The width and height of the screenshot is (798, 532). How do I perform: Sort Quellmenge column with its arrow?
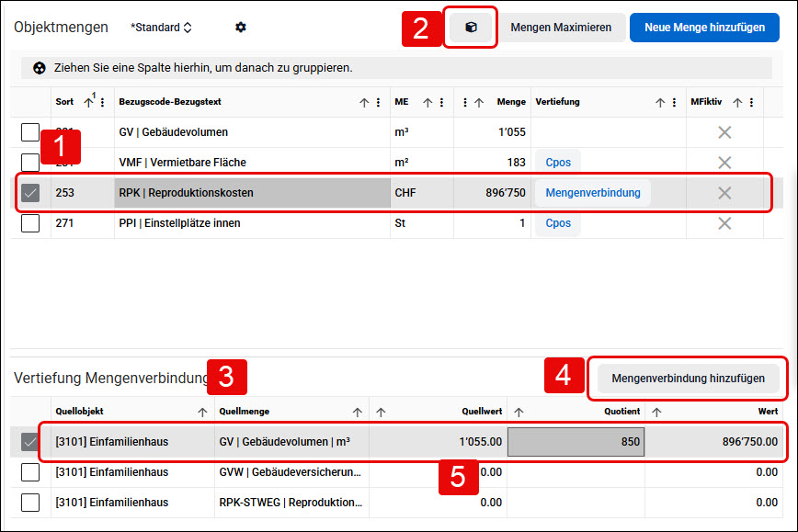(x=358, y=412)
